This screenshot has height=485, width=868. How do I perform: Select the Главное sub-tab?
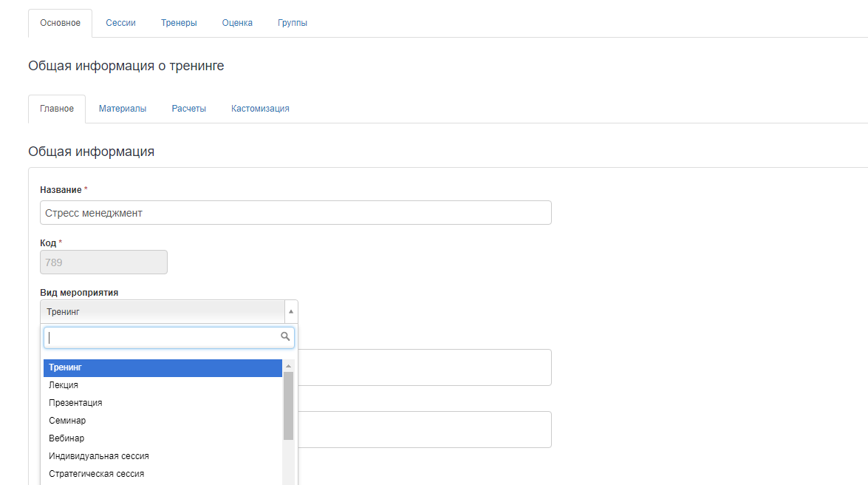click(x=56, y=109)
